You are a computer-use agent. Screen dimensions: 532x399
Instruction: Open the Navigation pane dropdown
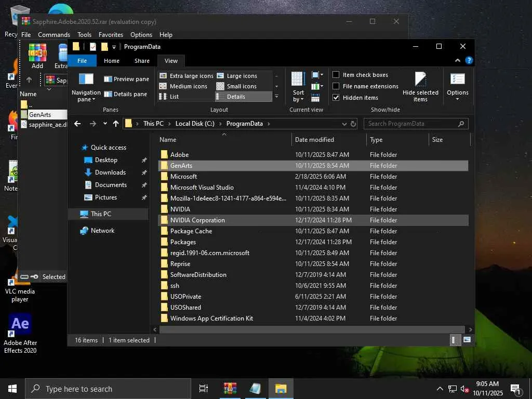tap(86, 87)
